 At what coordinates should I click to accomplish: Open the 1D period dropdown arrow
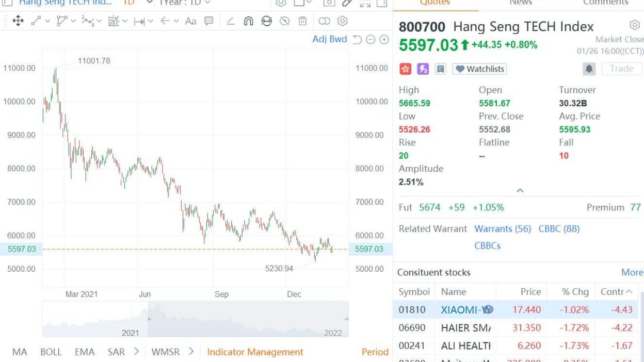click(x=150, y=3)
